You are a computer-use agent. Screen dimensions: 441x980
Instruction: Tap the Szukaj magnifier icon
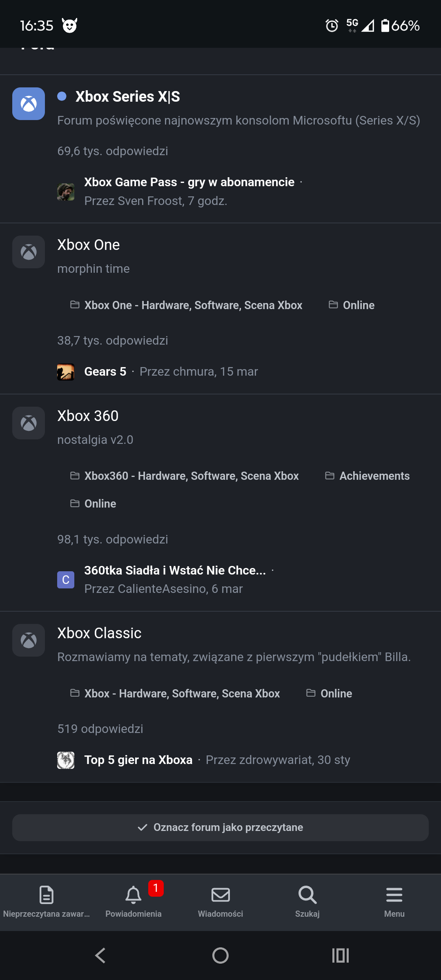pyautogui.click(x=307, y=895)
